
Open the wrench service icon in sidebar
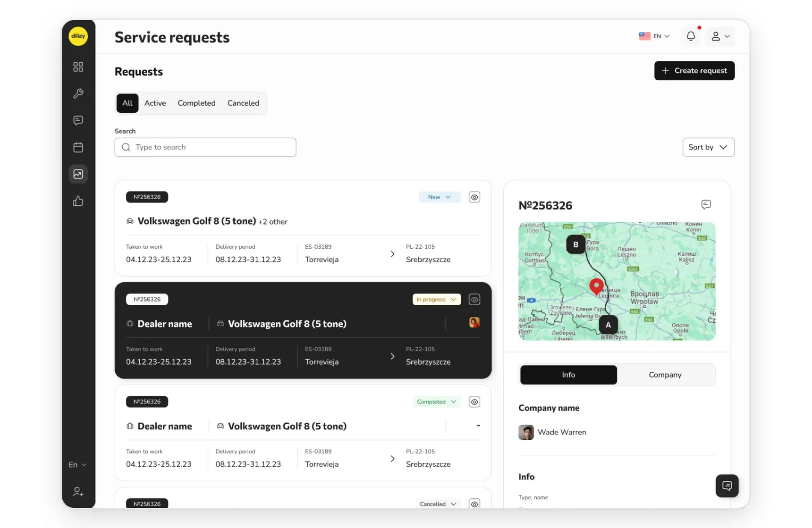[78, 93]
